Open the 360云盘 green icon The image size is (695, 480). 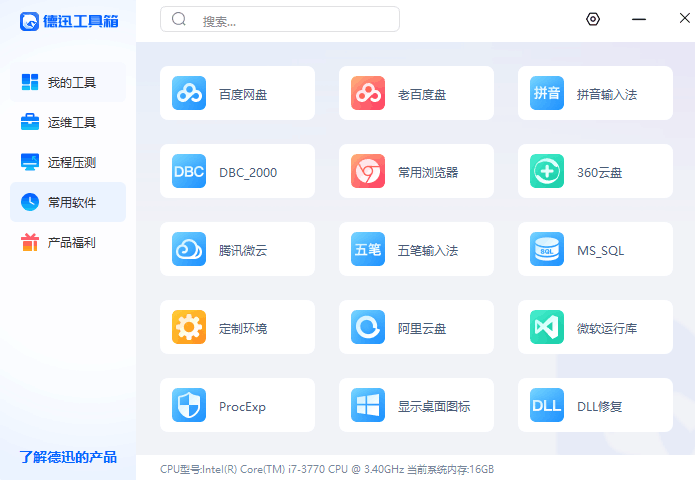coord(546,172)
